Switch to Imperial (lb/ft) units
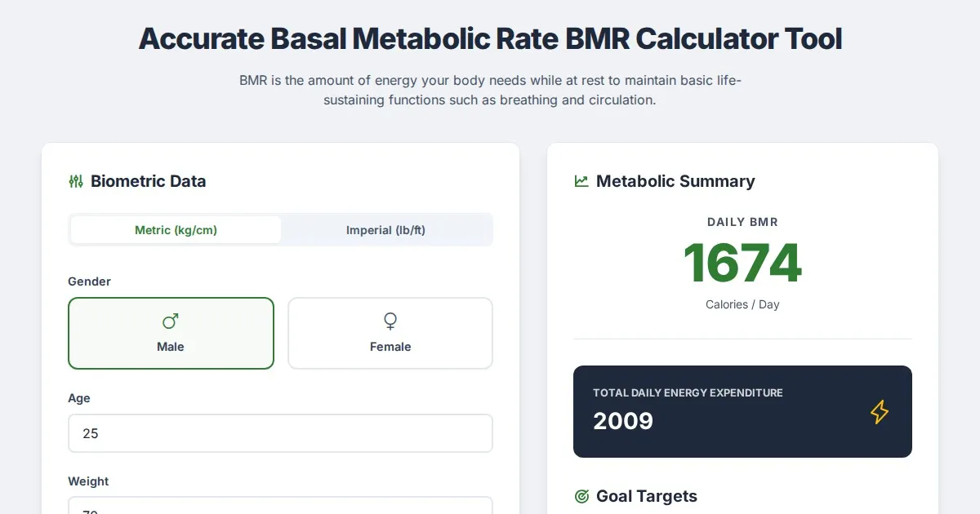This screenshot has width=980, height=514. (x=385, y=230)
